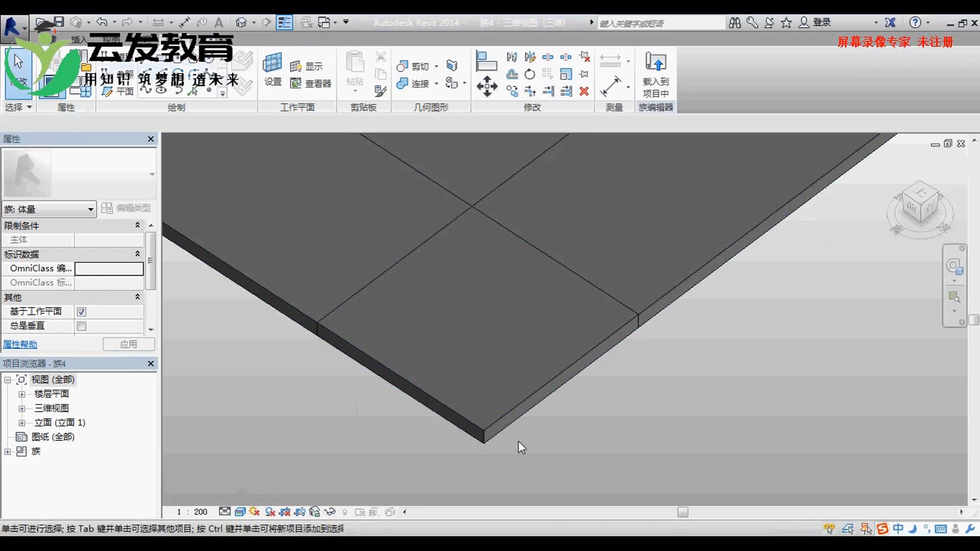The image size is (980, 551).
Task: Open the 族: 体量 family dropdown
Action: point(90,209)
